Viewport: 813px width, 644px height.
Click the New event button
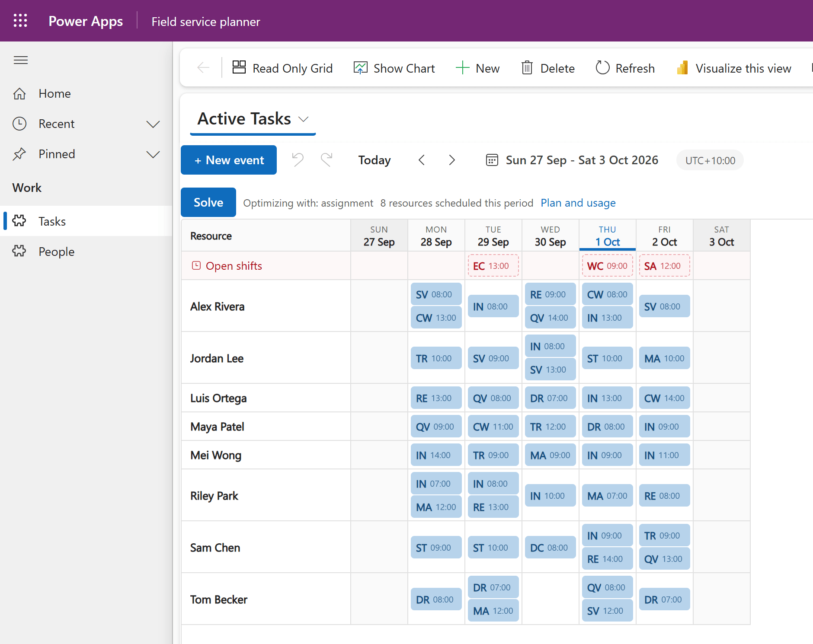tap(229, 160)
